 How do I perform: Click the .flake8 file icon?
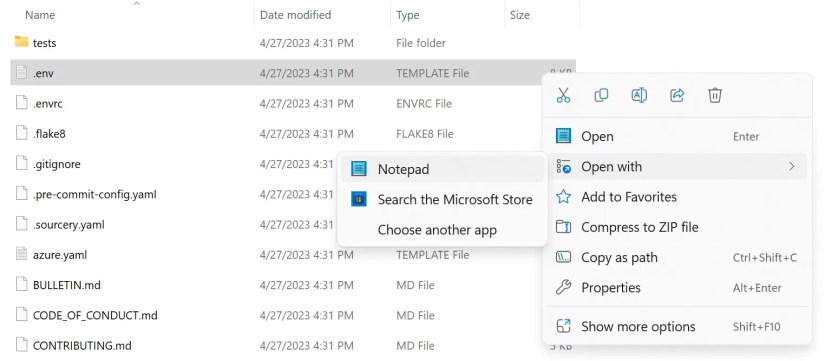[21, 133]
